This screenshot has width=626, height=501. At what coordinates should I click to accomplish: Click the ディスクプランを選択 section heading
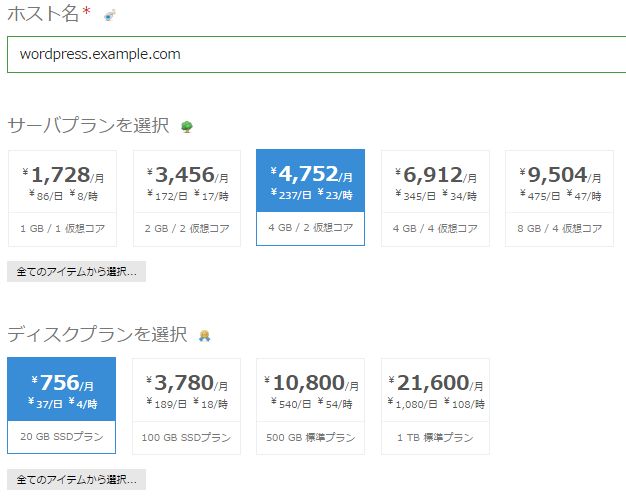97,335
